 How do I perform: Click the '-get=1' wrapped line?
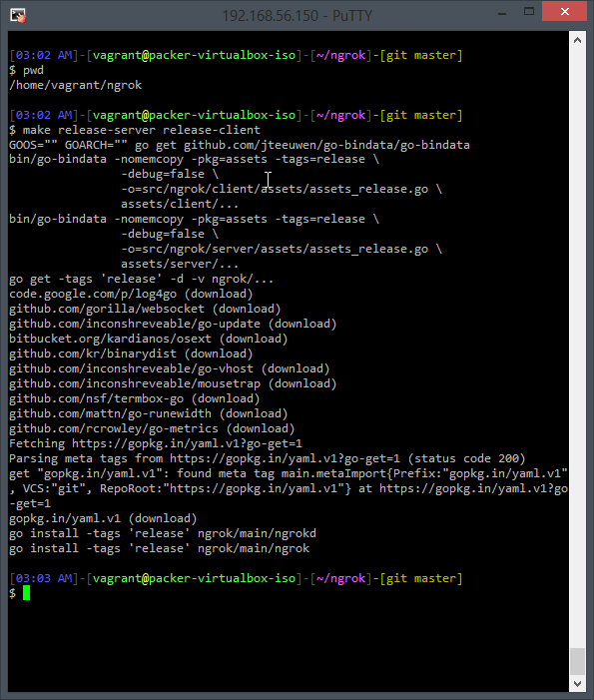click(30, 503)
